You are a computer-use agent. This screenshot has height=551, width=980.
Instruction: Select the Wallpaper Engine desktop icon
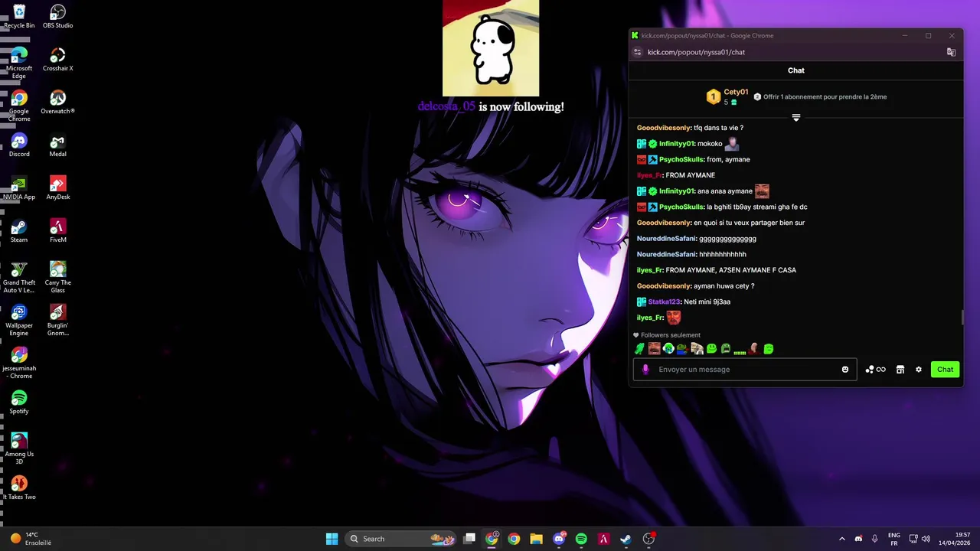point(19,320)
